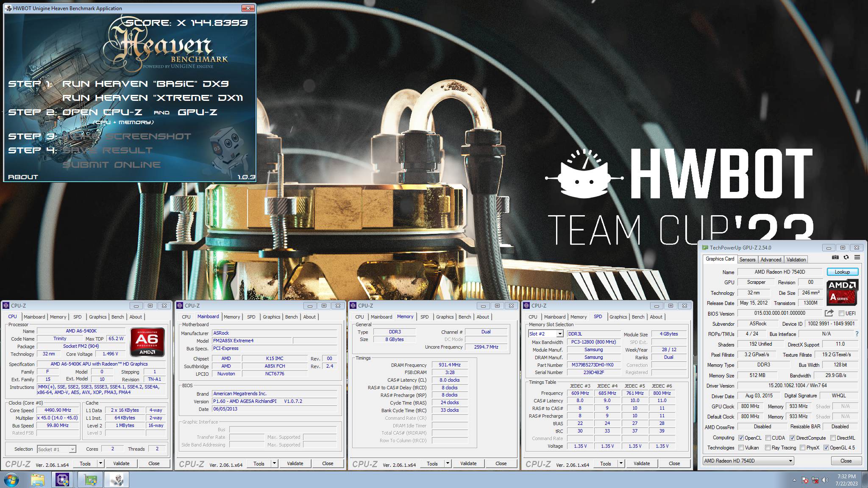This screenshot has width=868, height=488.
Task: Open the Graphics tab in CPU-Z Mainboard window
Action: coord(271,317)
